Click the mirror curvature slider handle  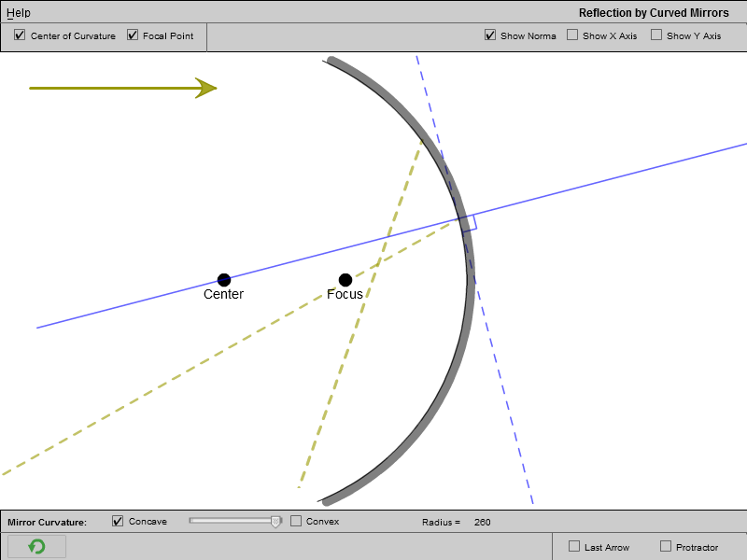[275, 522]
